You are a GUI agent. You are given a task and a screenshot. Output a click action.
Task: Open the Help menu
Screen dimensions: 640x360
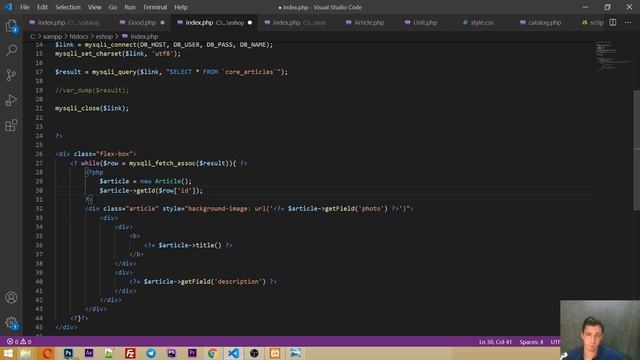pos(181,7)
